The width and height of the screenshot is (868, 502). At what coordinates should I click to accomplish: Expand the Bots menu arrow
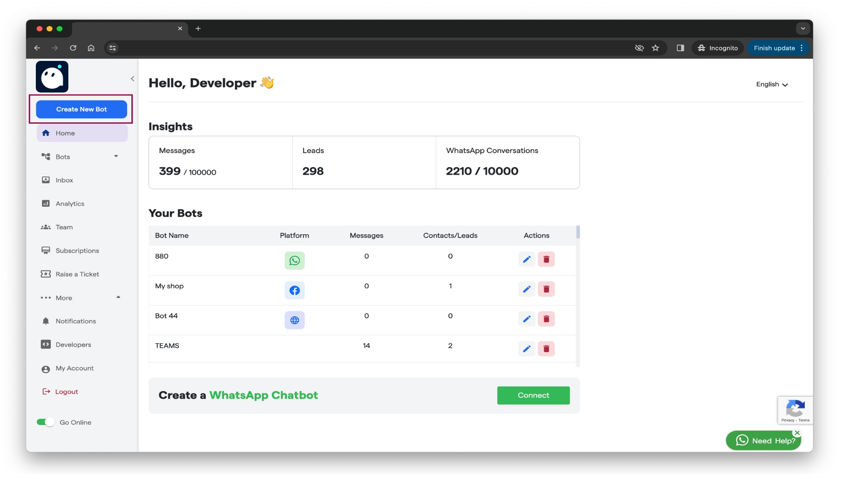(116, 156)
